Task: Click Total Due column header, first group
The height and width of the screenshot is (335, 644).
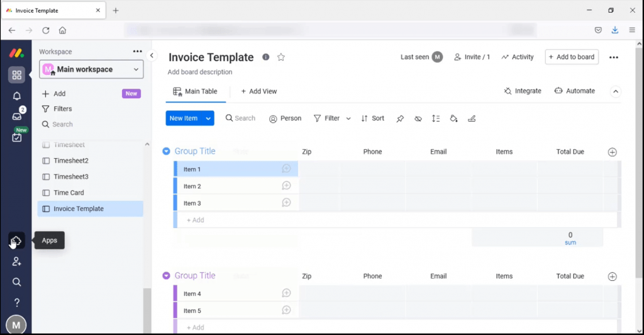Action: (x=570, y=152)
